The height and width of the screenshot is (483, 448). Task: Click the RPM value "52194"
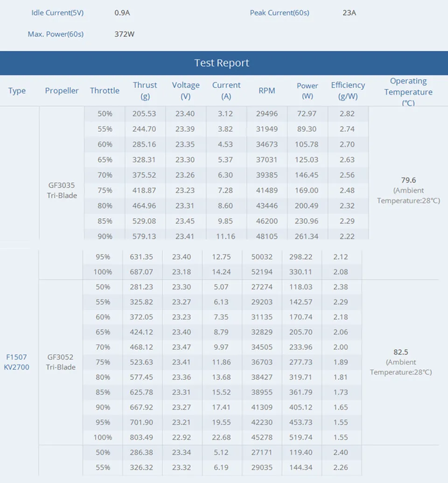pyautogui.click(x=262, y=272)
